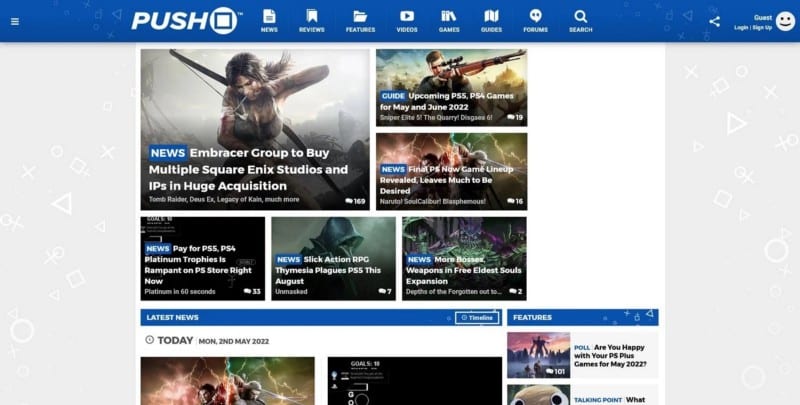The height and width of the screenshot is (405, 800).
Task: Click 'Sniper Elite 5! The Quarry!' subtitle
Action: (436, 117)
